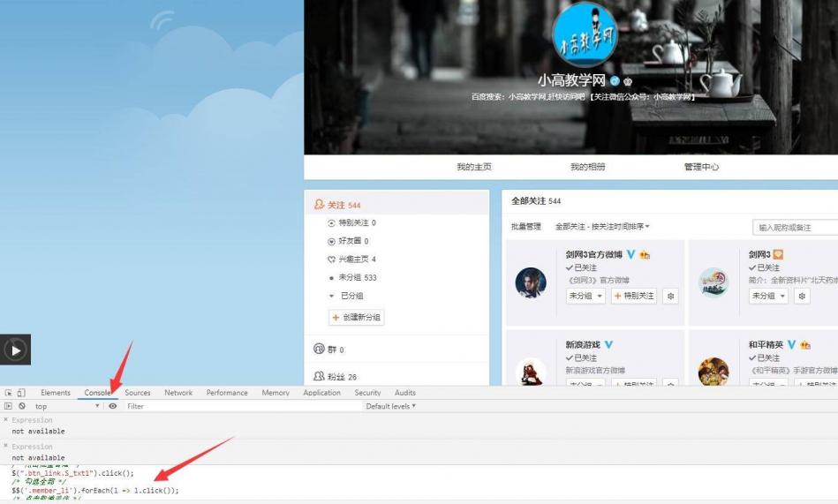The image size is (838, 504).
Task: Switch to Console tab in DevTools
Action: point(98,393)
